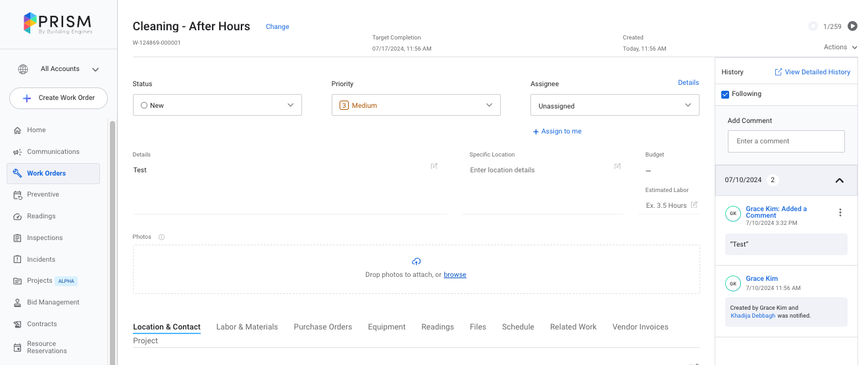Click the edit icon beside Details field
Image resolution: width=868 pixels, height=365 pixels.
(x=434, y=166)
